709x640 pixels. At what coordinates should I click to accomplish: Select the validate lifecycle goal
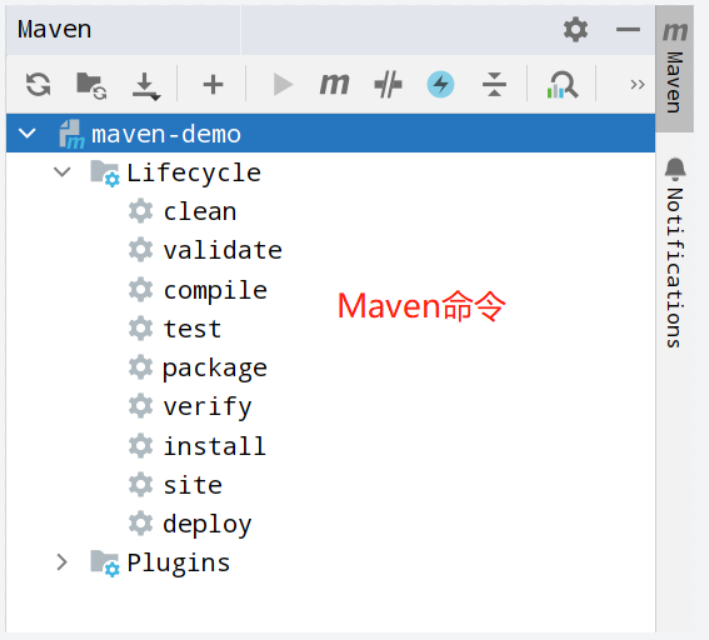pyautogui.click(x=223, y=251)
